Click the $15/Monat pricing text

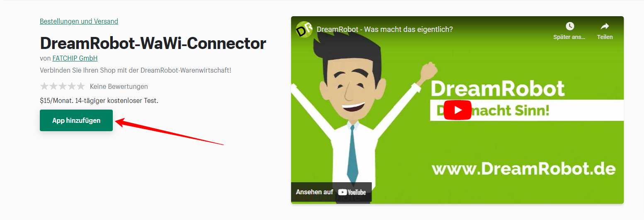pyautogui.click(x=53, y=100)
